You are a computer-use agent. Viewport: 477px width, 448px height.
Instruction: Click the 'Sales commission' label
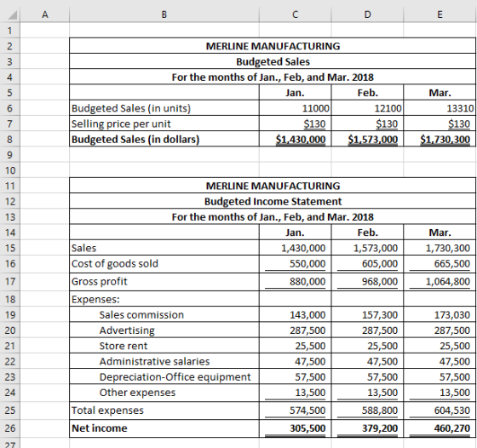point(141,315)
